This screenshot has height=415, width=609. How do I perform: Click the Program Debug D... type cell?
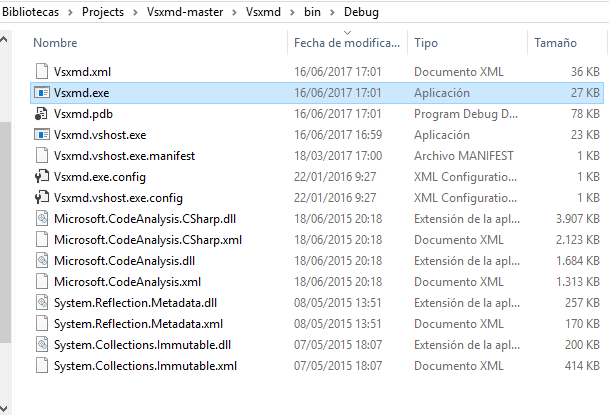466,114
